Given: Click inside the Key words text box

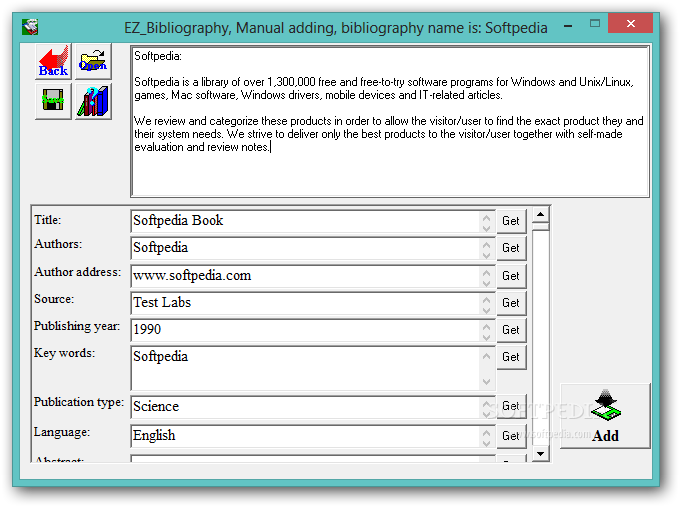Looking at the screenshot, I should [x=305, y=368].
